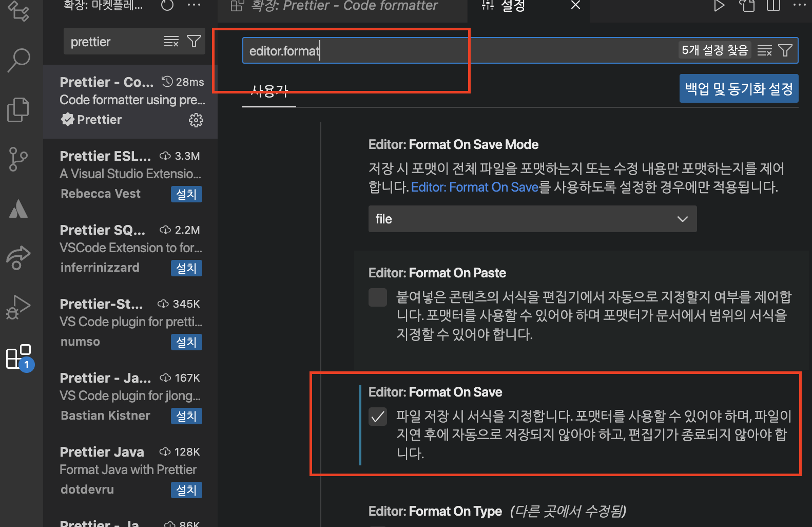Install Prettier Java plugin by Bastian Kistner
The height and width of the screenshot is (527, 812).
click(x=186, y=416)
